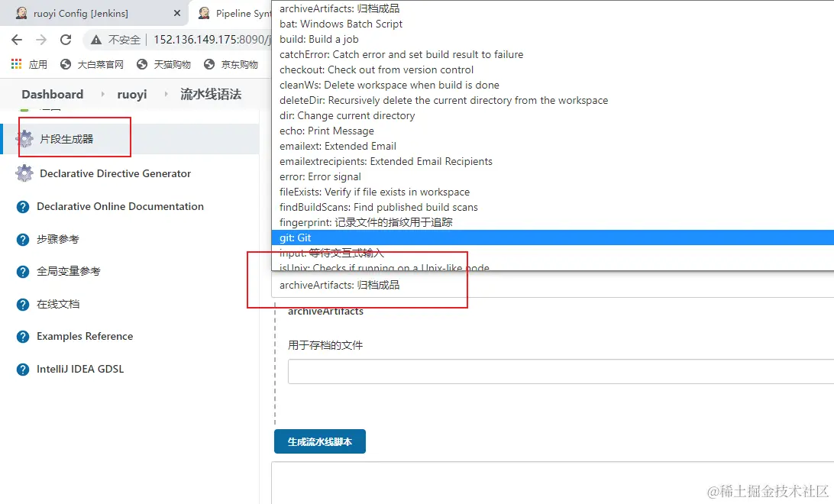Open the 片段生成器 sidebar item
This screenshot has width=834, height=504.
pos(66,139)
